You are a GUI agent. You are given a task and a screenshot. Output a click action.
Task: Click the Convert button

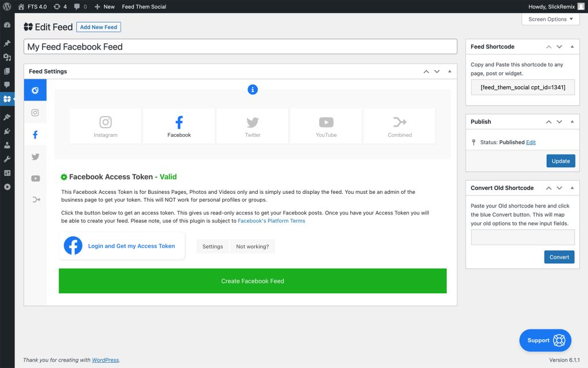tap(559, 257)
